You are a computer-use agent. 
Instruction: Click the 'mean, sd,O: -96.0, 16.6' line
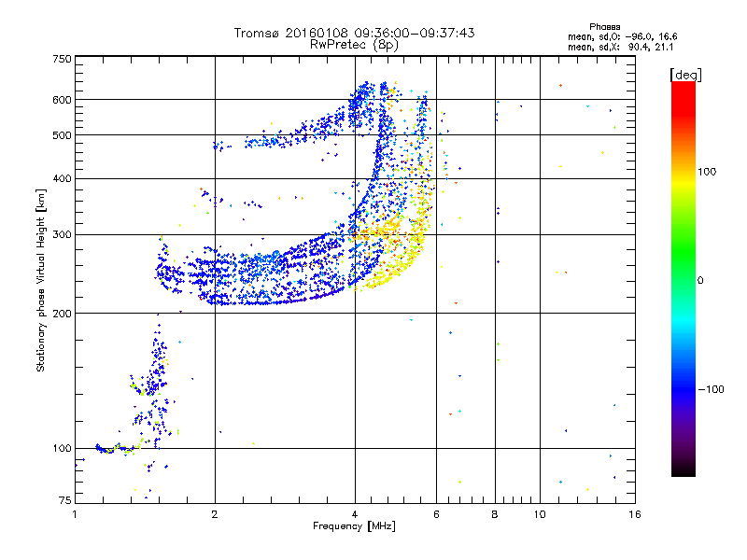point(622,36)
